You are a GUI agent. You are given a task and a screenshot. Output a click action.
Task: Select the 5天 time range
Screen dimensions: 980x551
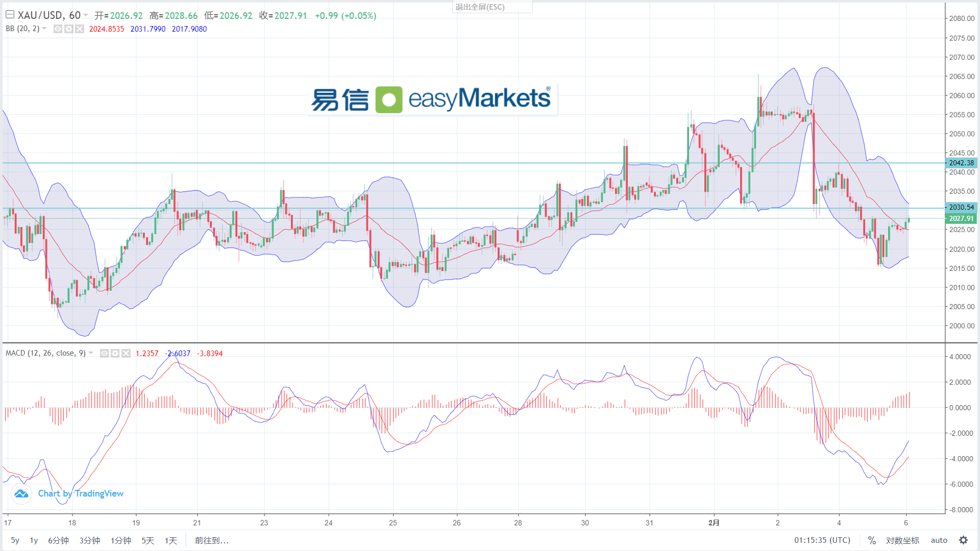pyautogui.click(x=148, y=540)
